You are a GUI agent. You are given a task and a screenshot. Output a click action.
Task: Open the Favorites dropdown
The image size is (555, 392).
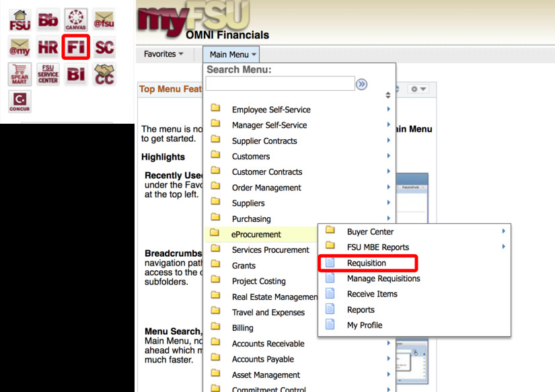pos(163,54)
